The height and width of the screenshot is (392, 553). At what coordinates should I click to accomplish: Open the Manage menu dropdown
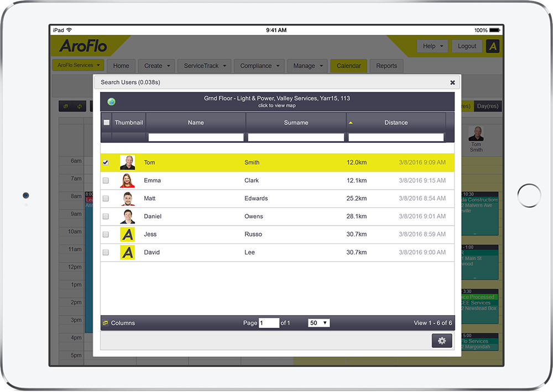pyautogui.click(x=307, y=66)
